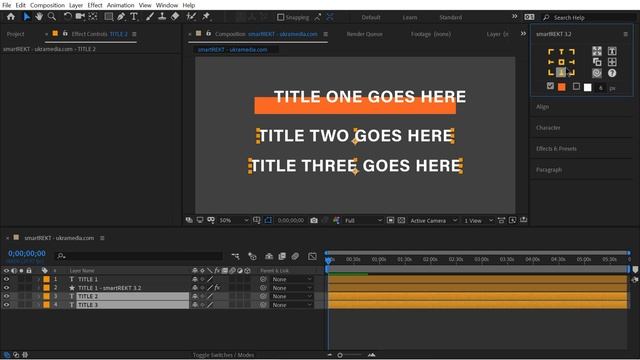Switch to Render Queue tab
Viewport: 640px width, 360px height.
(x=364, y=34)
